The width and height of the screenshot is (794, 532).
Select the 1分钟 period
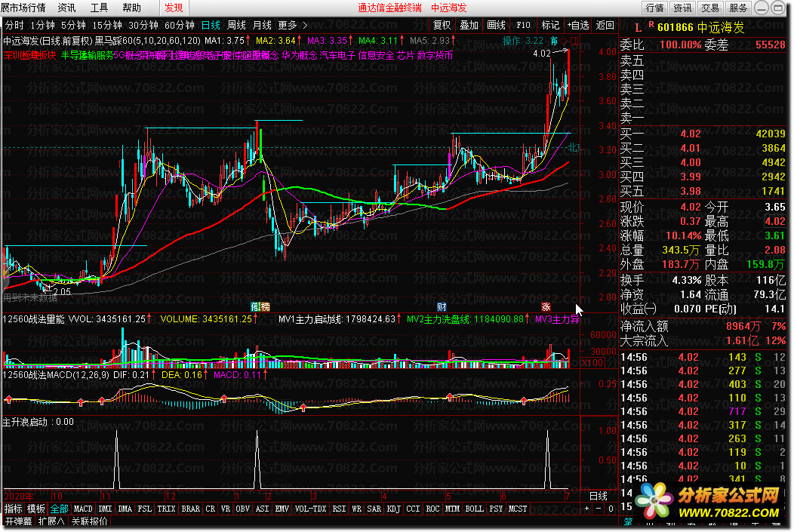pyautogui.click(x=42, y=25)
